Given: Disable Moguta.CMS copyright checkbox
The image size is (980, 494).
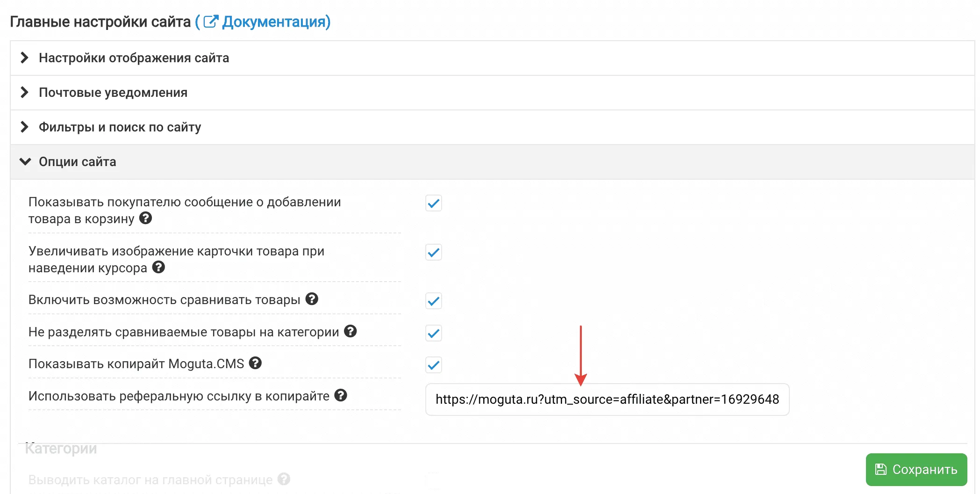Looking at the screenshot, I should [x=434, y=365].
